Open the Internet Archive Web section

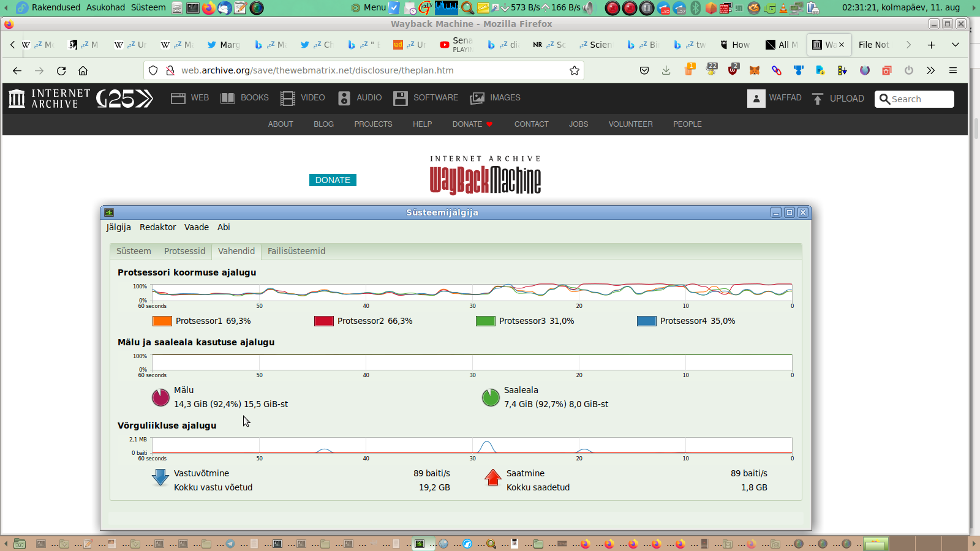pyautogui.click(x=190, y=98)
